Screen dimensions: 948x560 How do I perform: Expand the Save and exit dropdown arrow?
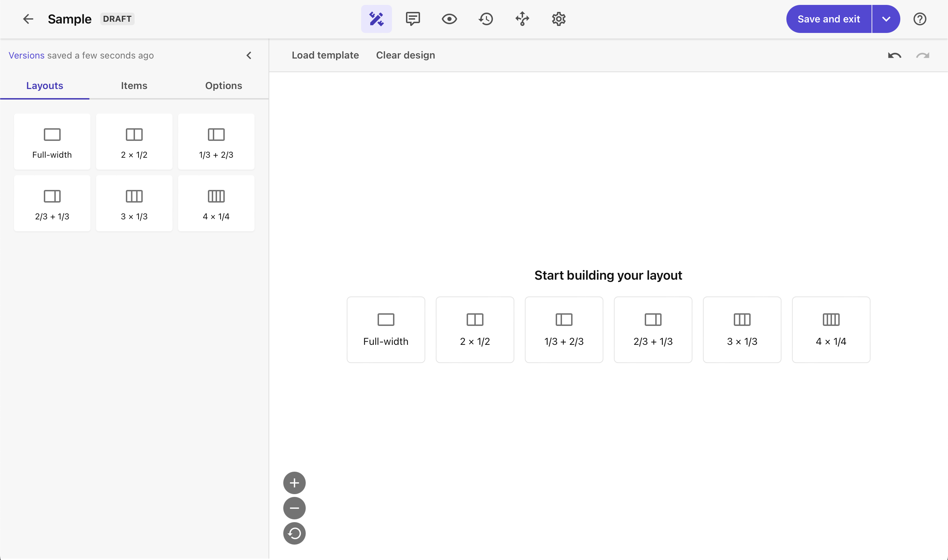click(x=886, y=19)
